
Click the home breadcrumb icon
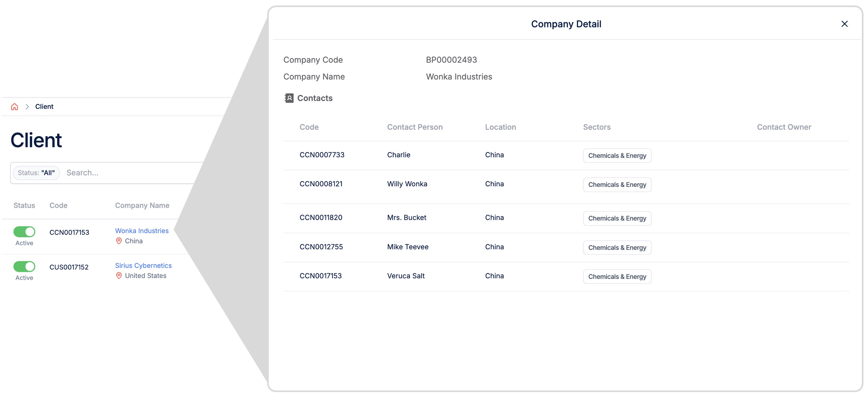coord(15,107)
